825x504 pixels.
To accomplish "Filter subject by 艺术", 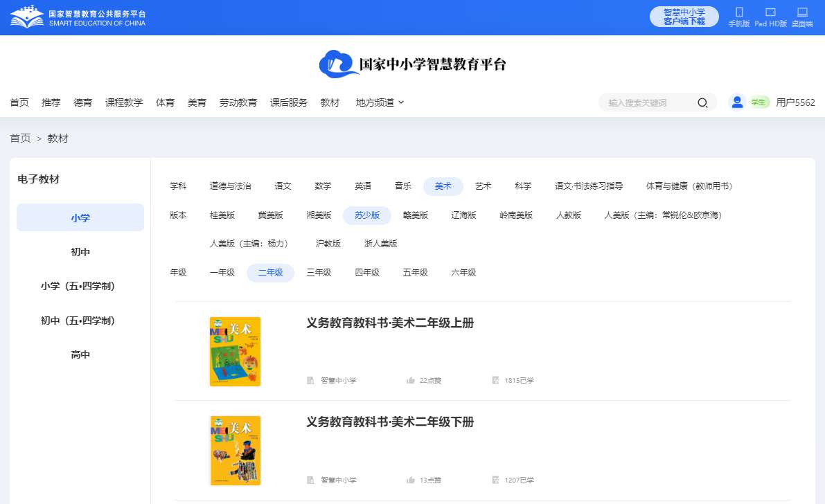I will 483,186.
